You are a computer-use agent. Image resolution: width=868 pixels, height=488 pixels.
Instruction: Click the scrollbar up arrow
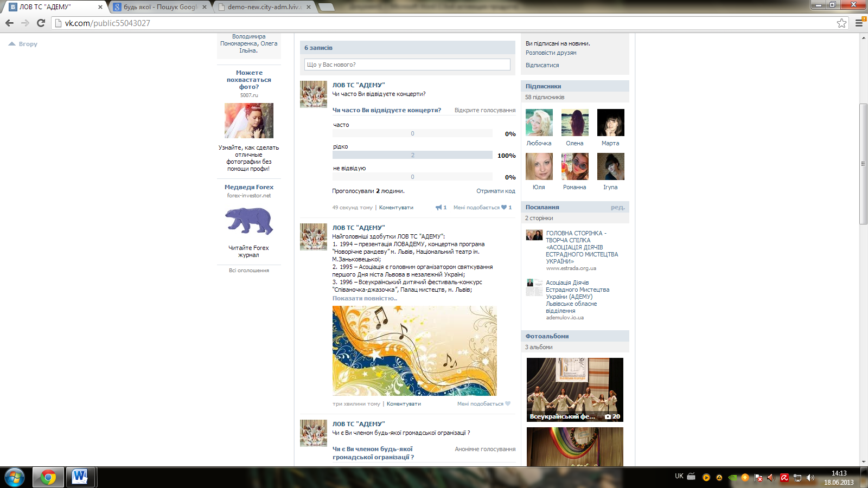863,37
